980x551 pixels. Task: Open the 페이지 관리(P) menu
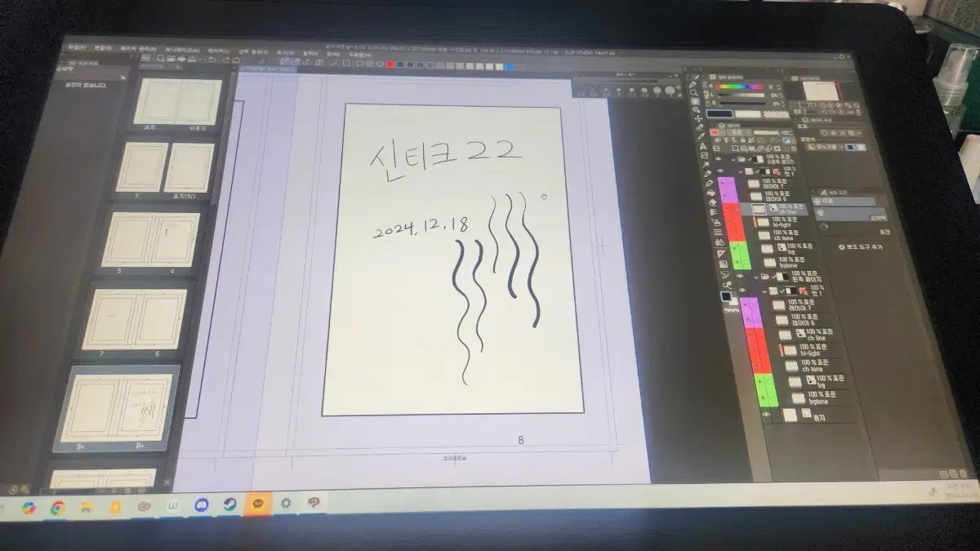[x=138, y=49]
